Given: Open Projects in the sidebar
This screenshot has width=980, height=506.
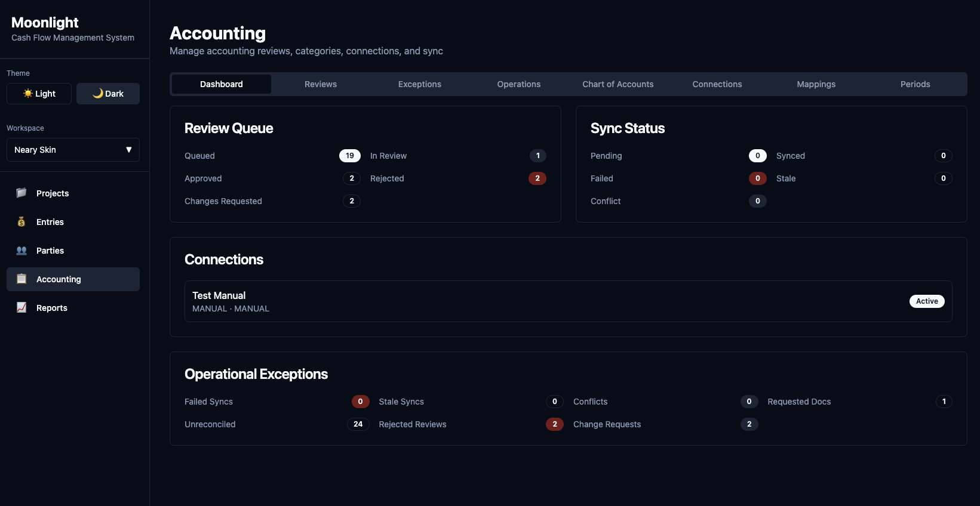Looking at the screenshot, I should (73, 193).
